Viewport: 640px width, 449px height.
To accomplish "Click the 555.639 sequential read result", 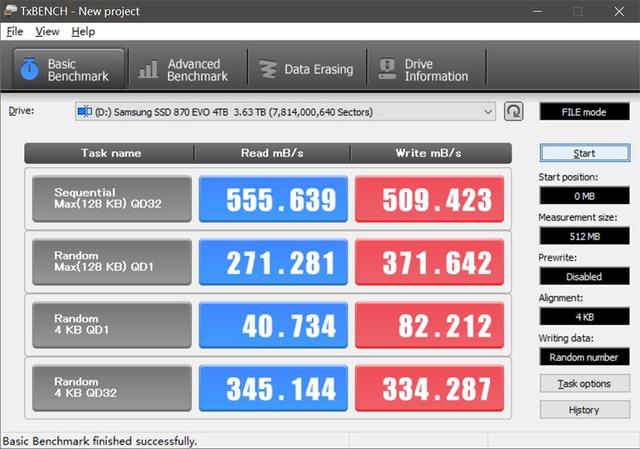I will pyautogui.click(x=273, y=199).
